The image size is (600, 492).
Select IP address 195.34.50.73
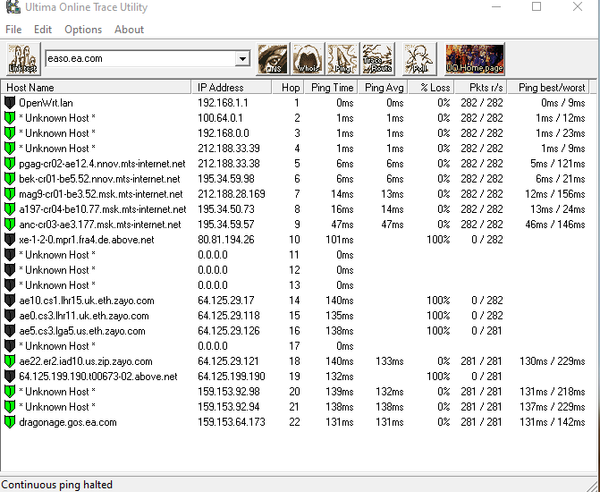(x=226, y=209)
